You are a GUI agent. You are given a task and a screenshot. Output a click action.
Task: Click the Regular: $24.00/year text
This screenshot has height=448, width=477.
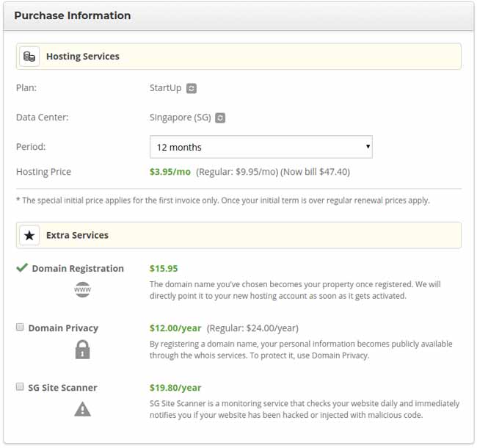coord(252,328)
